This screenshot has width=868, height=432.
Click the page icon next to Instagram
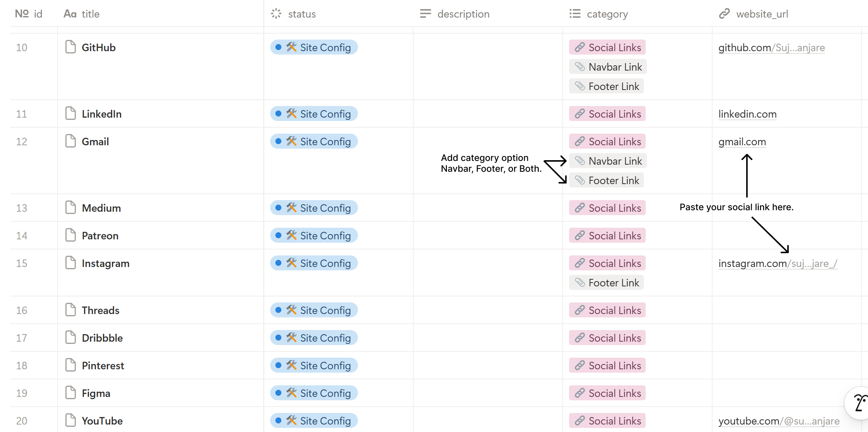point(70,263)
